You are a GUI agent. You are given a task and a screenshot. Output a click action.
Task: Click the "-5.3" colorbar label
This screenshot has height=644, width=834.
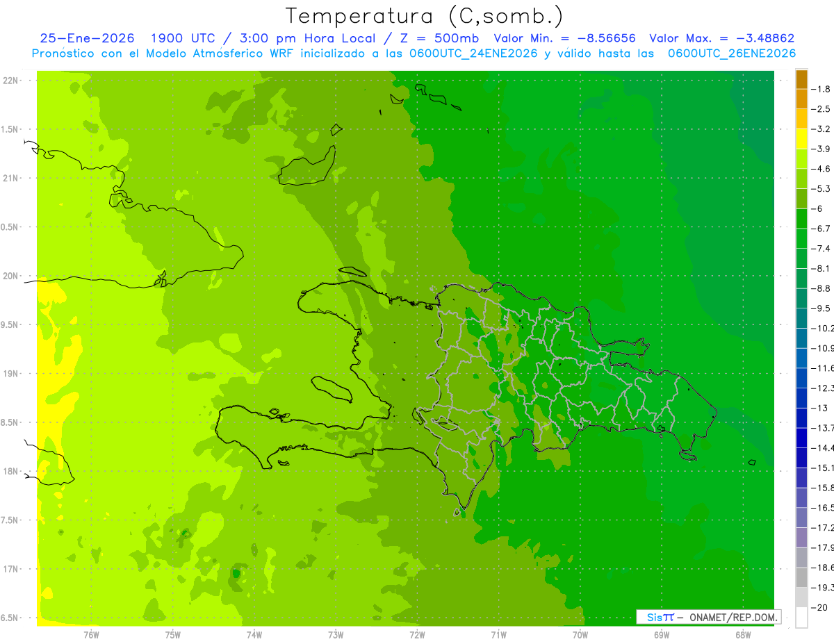[821, 189]
